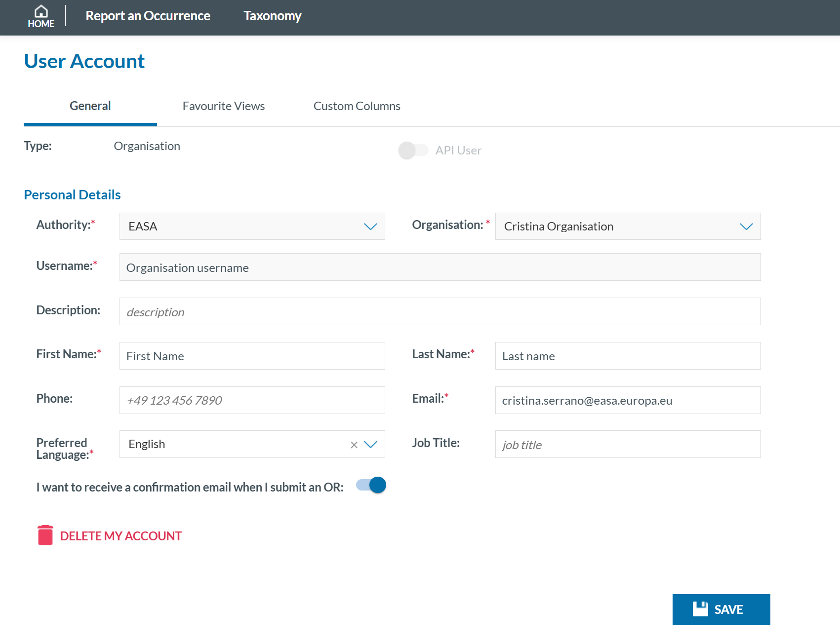840x643 pixels.
Task: Go to the Taxonomy menu item
Action: (x=272, y=16)
